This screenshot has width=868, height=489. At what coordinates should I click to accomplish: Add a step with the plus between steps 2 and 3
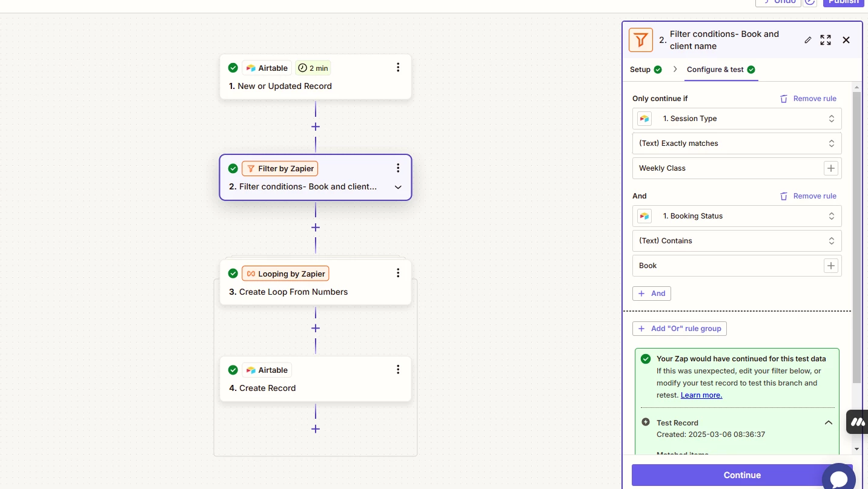[x=316, y=228]
